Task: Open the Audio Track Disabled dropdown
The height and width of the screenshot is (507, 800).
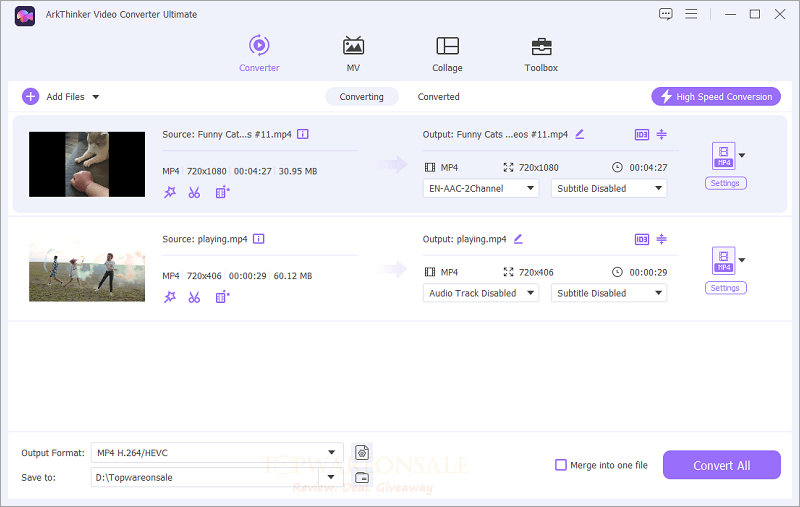Action: [x=481, y=293]
